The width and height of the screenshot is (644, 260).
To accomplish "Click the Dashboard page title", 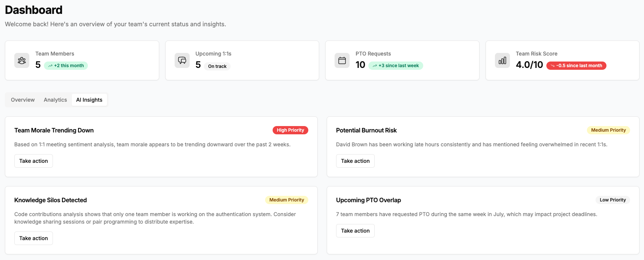I will [x=34, y=10].
